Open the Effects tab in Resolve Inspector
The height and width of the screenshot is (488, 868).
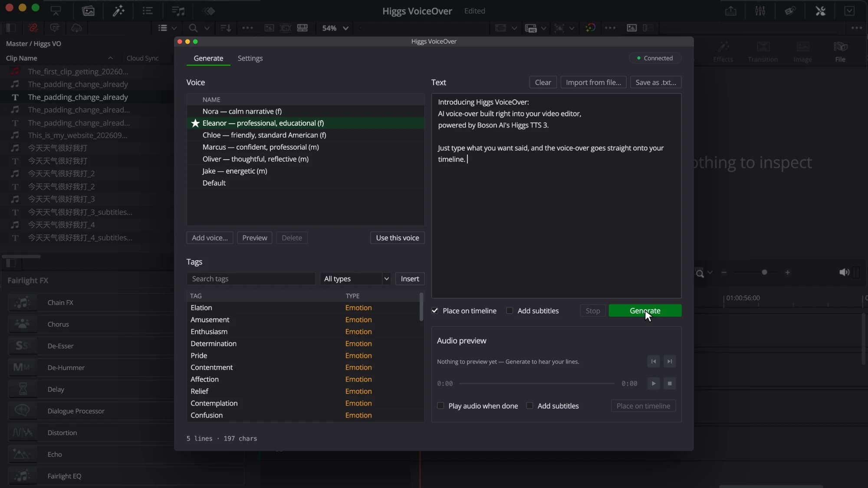723,52
